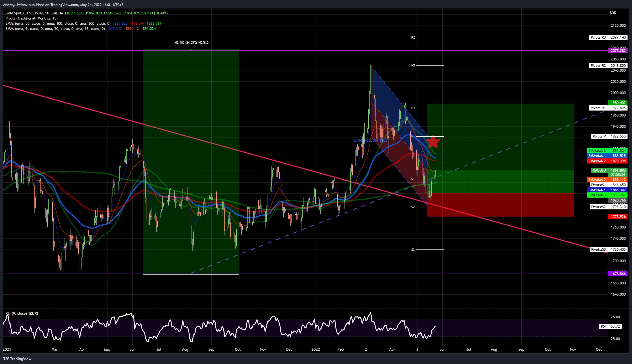This screenshot has width=632, height=364.
Task: Click the 3MAs:MA 3 1838.767 label
Action: tap(607, 195)
